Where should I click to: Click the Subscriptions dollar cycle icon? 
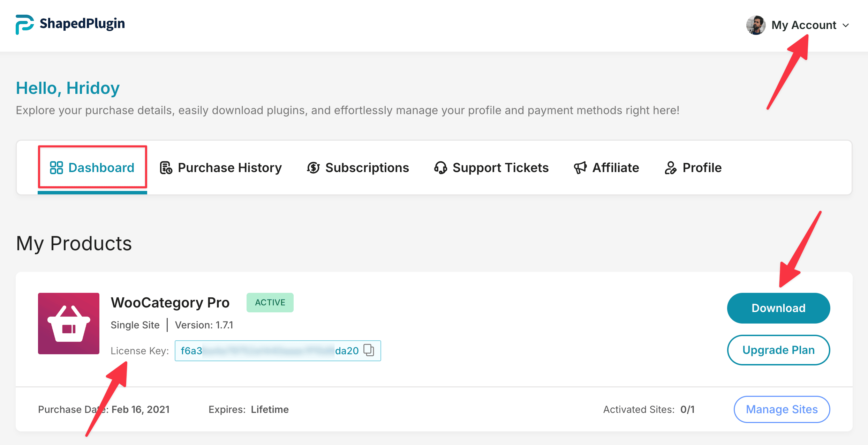coord(313,168)
